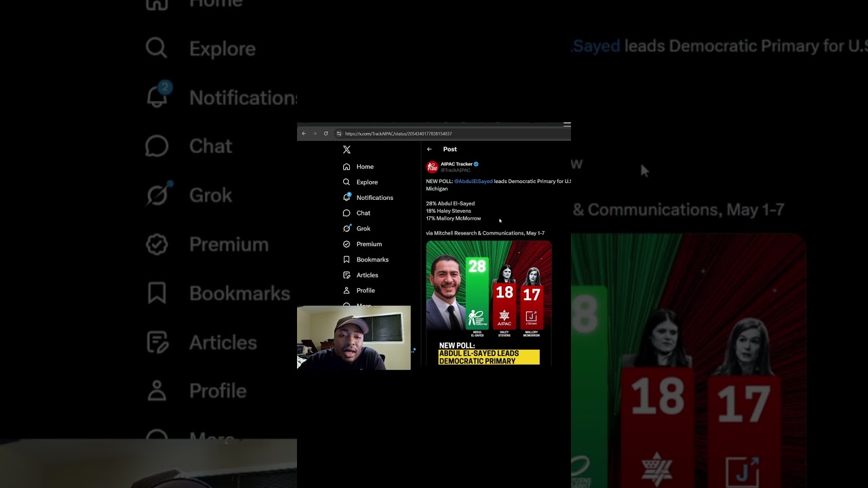Screen dimensions: 868x488
Task: Open Chat via the speech bubble icon
Action: pos(347,213)
